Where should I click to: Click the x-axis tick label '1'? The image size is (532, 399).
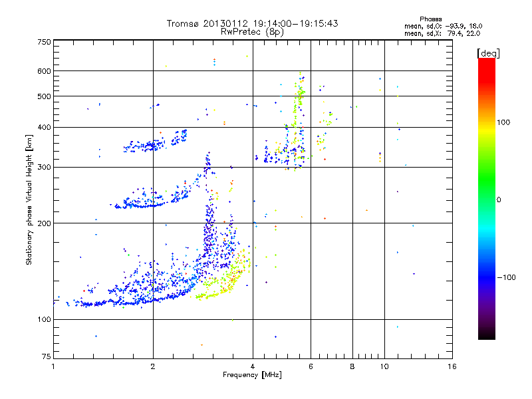[53, 366]
